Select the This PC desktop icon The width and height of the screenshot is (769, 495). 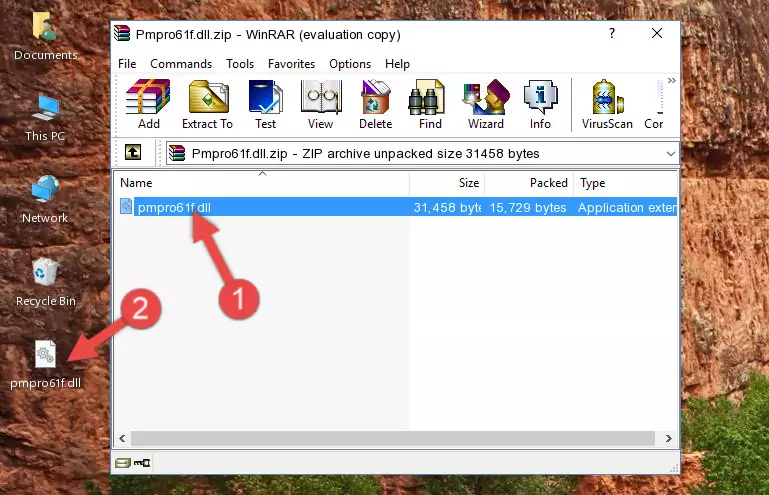(45, 118)
